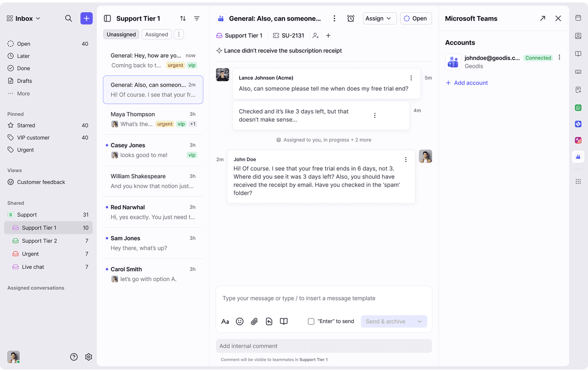The width and height of the screenshot is (588, 372).
Task: Open message templates book icon
Action: [284, 322]
